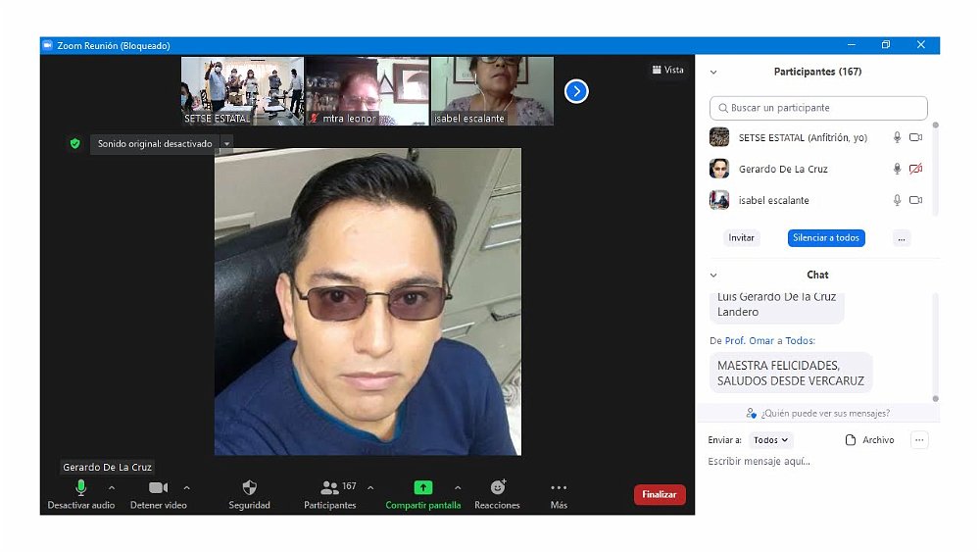
Task: Click the chat panel scrollbar
Action: coord(935,343)
